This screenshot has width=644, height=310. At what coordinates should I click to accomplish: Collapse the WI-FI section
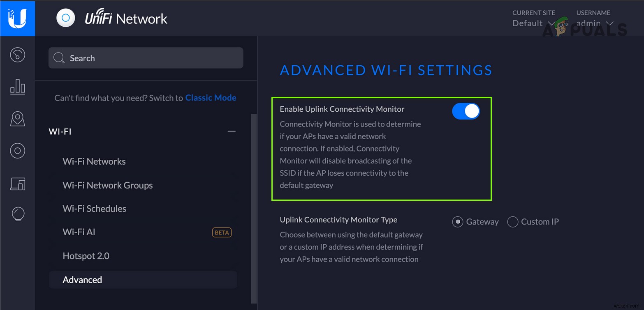click(x=232, y=131)
